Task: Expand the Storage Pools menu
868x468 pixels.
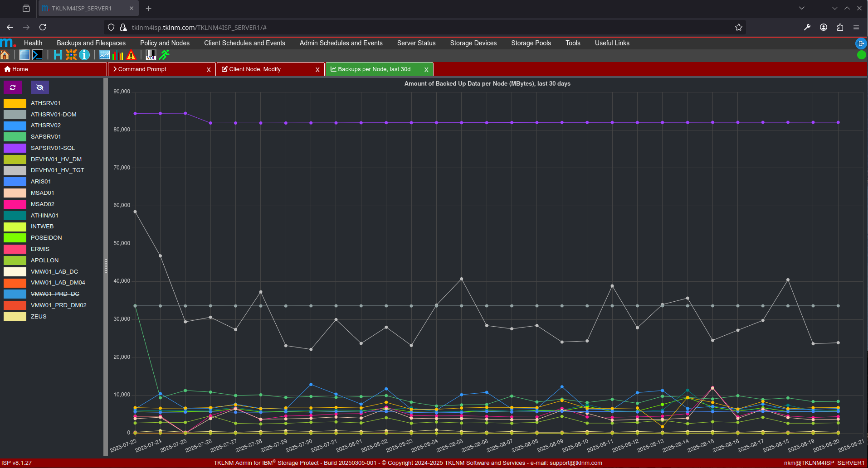Action: coord(531,43)
